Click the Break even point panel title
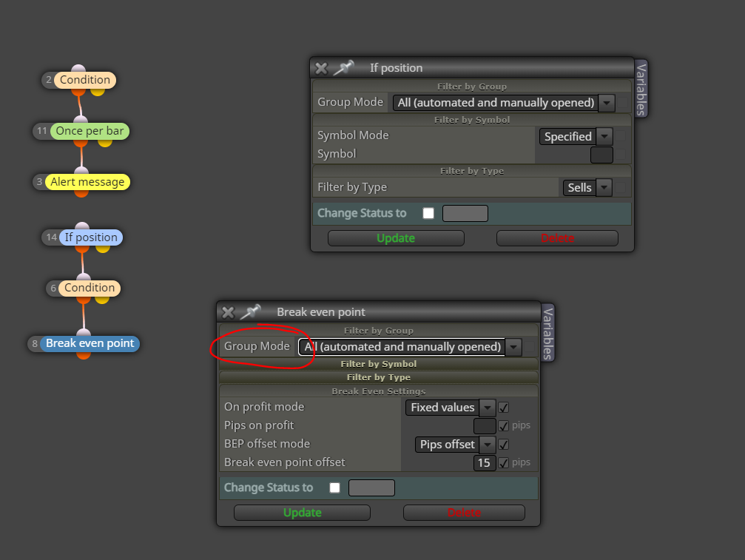This screenshot has height=560, width=745. (321, 312)
